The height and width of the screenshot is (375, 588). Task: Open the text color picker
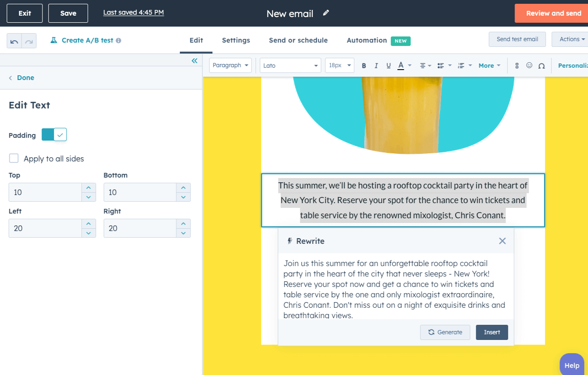pyautogui.click(x=401, y=66)
